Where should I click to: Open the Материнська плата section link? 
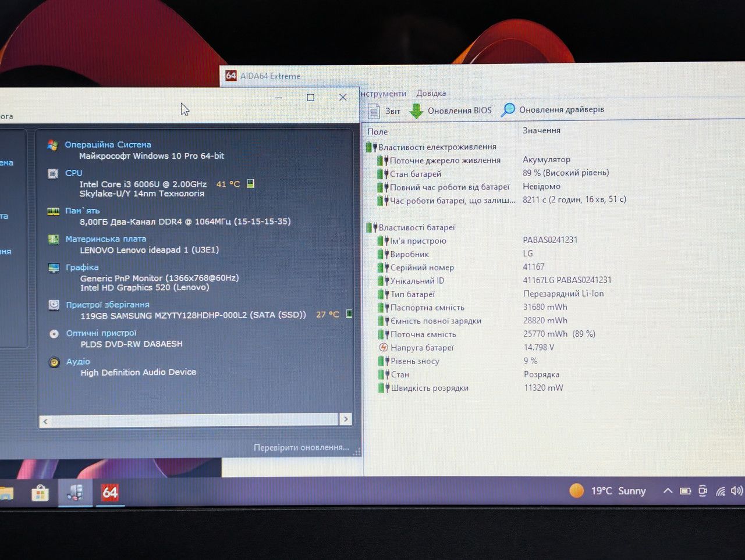106,239
